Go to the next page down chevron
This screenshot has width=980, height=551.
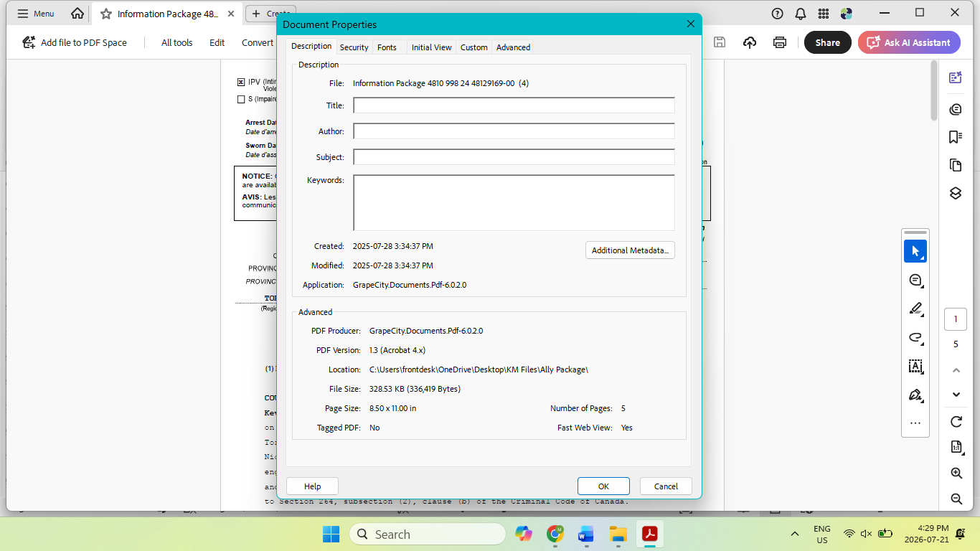tap(956, 395)
